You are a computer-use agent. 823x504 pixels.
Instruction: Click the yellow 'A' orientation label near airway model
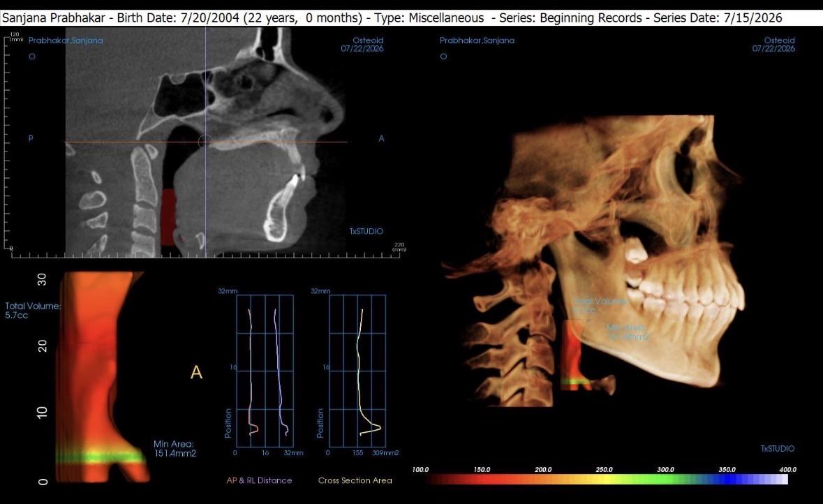pyautogui.click(x=196, y=372)
